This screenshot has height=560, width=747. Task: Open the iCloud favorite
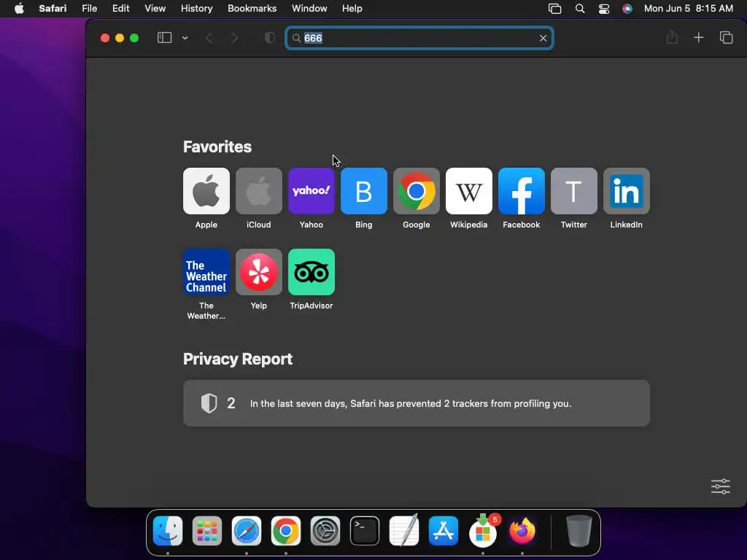[x=259, y=191]
